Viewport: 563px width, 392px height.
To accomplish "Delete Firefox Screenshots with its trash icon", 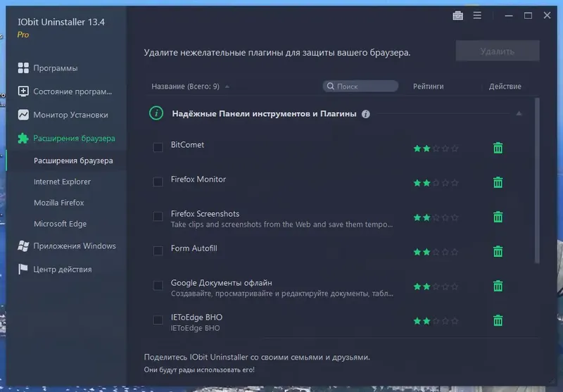I will 498,217.
